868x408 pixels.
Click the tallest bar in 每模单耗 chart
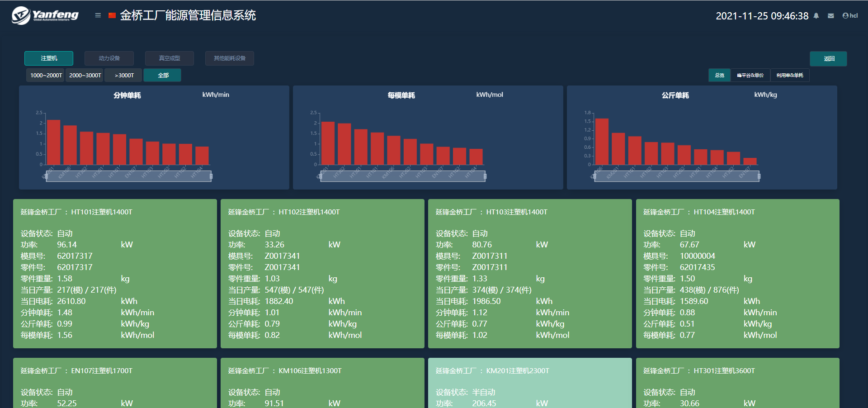pyautogui.click(x=328, y=143)
